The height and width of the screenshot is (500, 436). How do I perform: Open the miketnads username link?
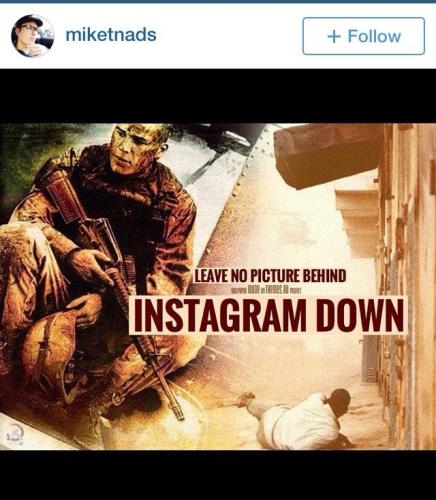[x=111, y=35]
